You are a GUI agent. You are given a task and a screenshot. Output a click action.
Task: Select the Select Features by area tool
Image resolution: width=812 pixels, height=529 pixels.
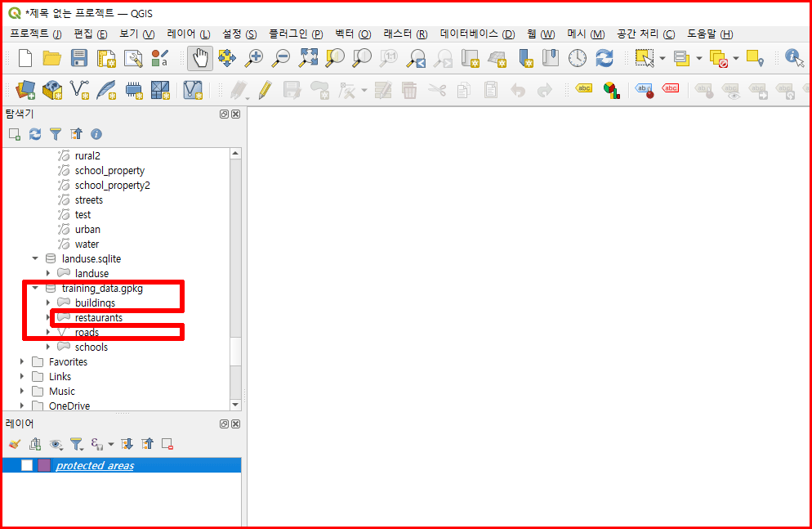[645, 58]
